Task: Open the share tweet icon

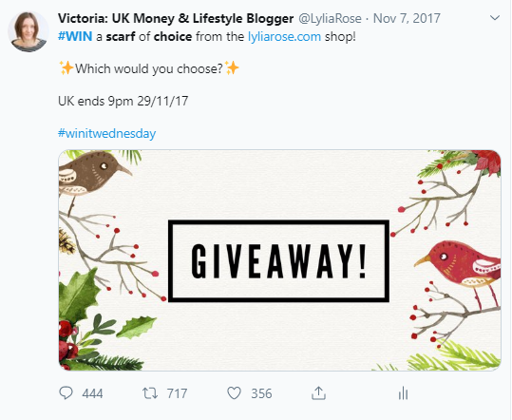Action: click(x=319, y=393)
